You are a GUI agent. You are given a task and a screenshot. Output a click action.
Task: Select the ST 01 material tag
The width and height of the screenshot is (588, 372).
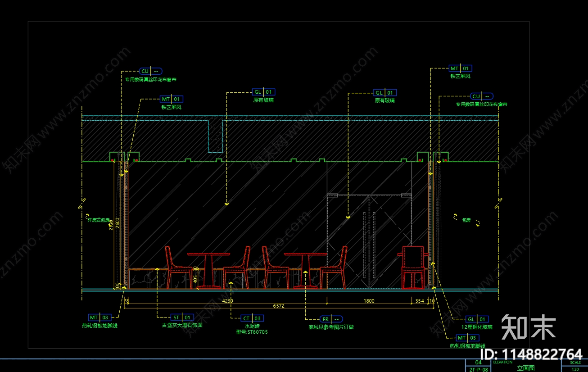182,318
